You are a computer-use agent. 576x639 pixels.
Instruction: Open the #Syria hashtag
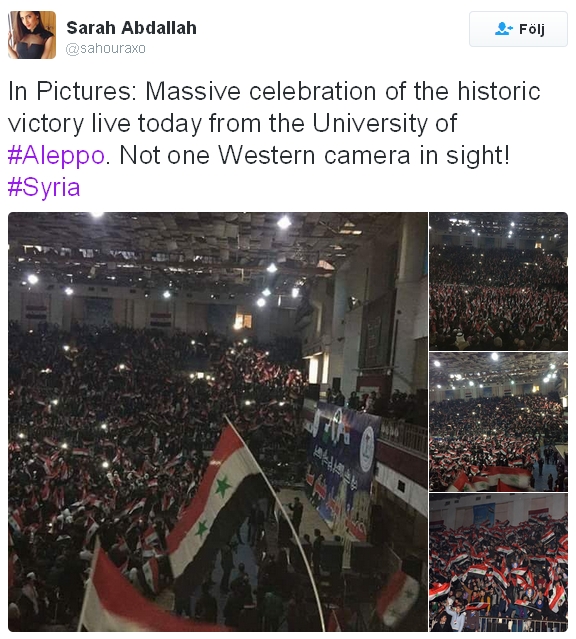pyautogui.click(x=44, y=187)
